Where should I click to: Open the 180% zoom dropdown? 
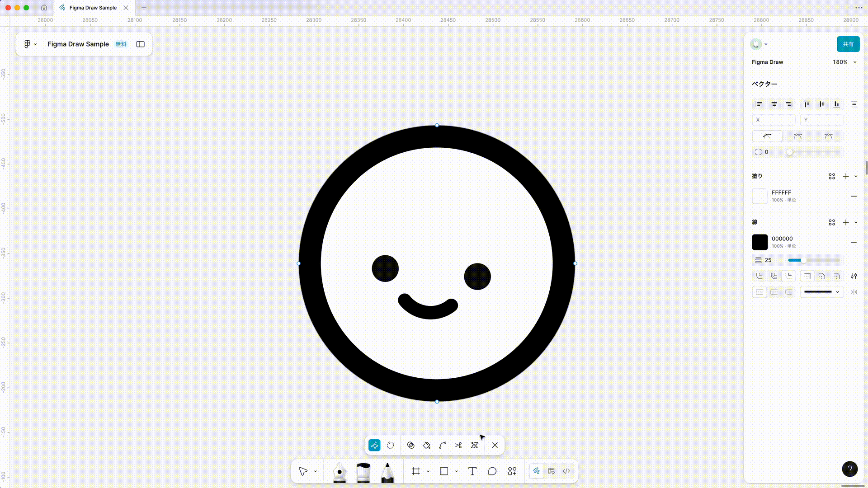point(844,62)
